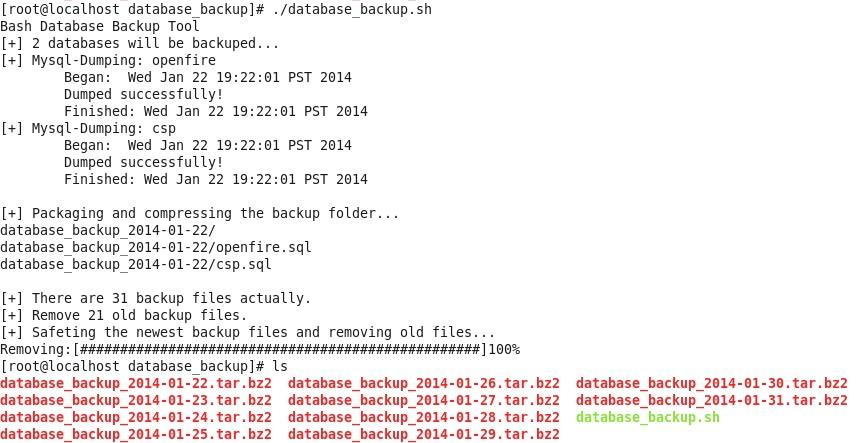Click the database_backup_2014-01-26.tar.bz2 file name
Screen dimensions: 858x443
pos(424,384)
